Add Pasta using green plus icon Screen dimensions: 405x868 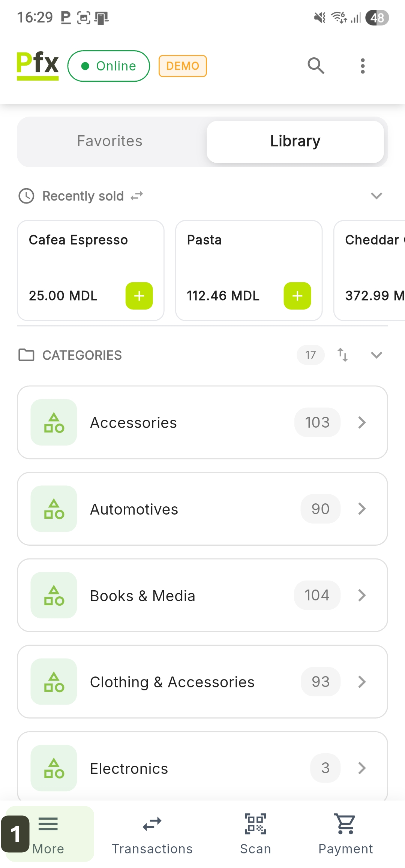[x=297, y=296]
